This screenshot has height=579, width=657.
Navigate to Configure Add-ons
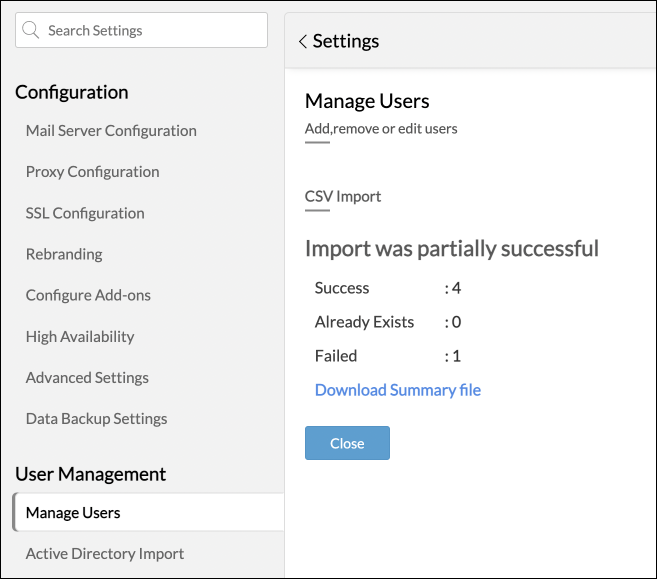coord(88,295)
